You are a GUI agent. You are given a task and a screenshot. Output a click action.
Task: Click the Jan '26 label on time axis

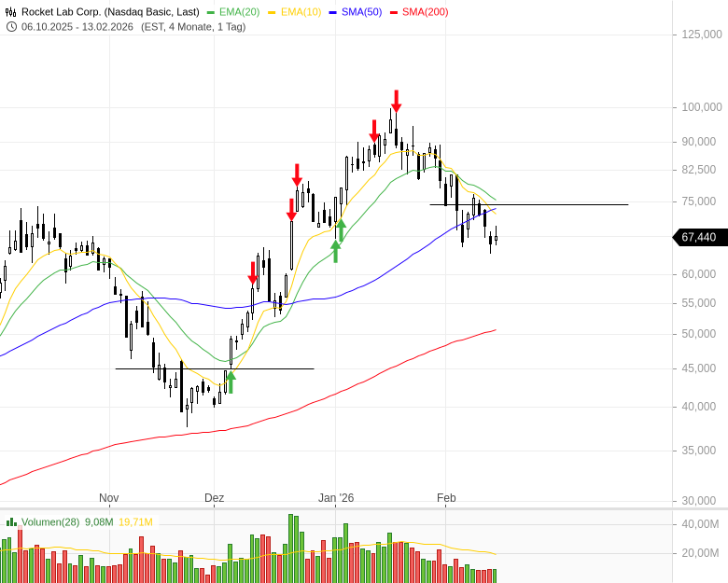click(336, 498)
